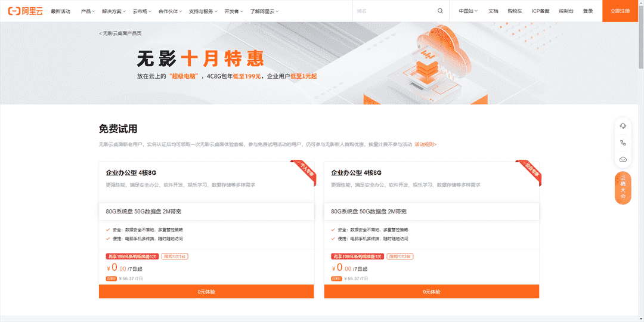Open the 中国站 region dropdown
Image resolution: width=644 pixels, height=322 pixels.
(x=468, y=11)
